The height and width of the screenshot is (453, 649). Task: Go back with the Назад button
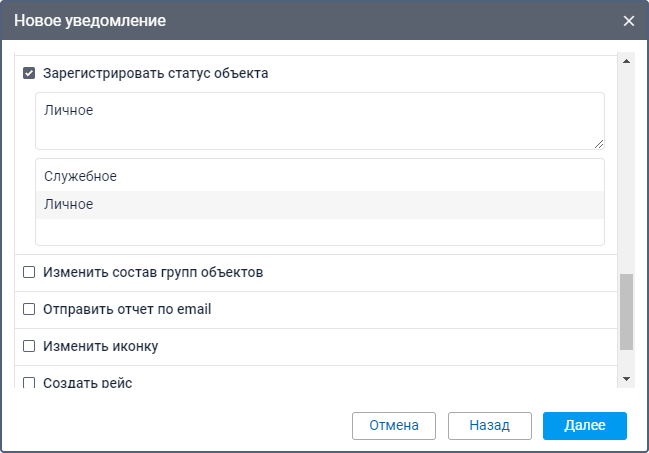click(489, 425)
